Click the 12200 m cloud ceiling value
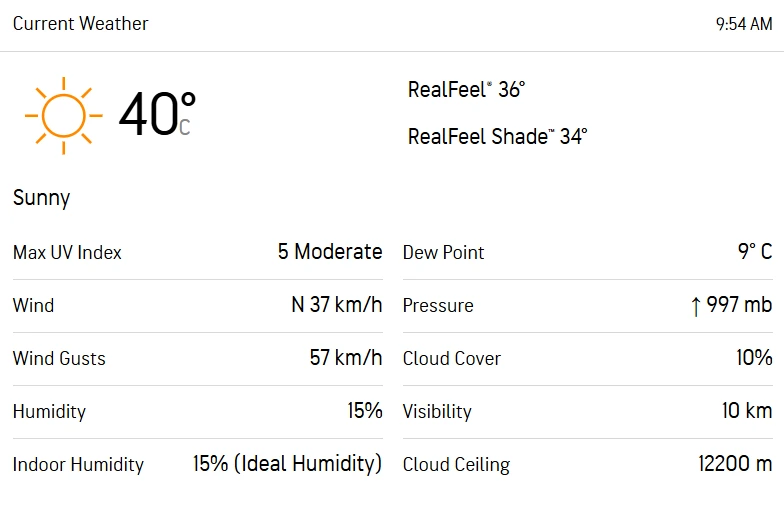Image resolution: width=784 pixels, height=512 pixels. click(735, 464)
